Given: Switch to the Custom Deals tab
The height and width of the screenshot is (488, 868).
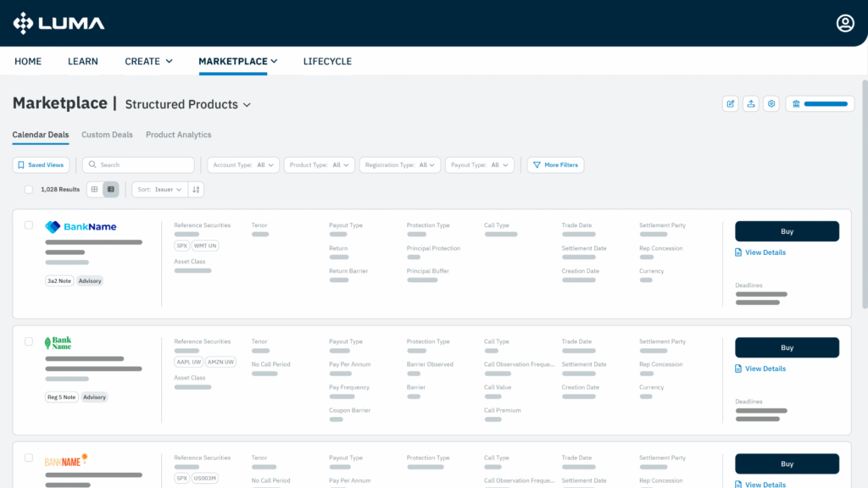Looking at the screenshot, I should [107, 135].
